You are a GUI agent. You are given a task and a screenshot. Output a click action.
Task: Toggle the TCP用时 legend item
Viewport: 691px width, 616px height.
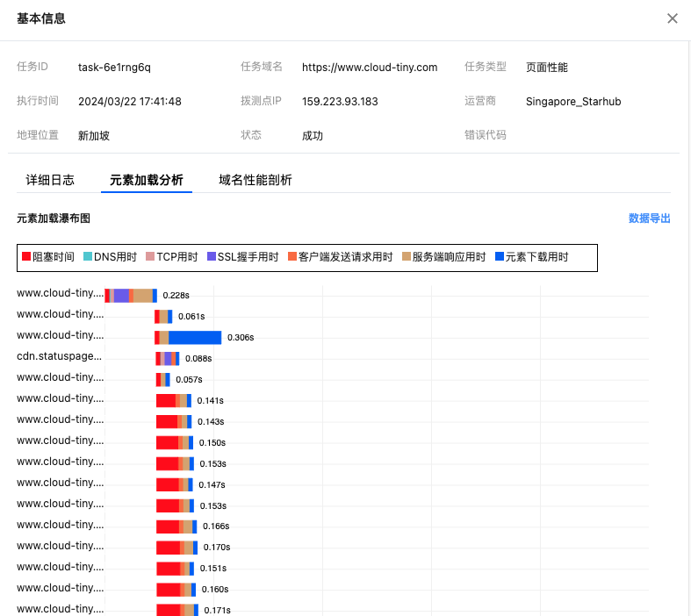click(x=171, y=257)
